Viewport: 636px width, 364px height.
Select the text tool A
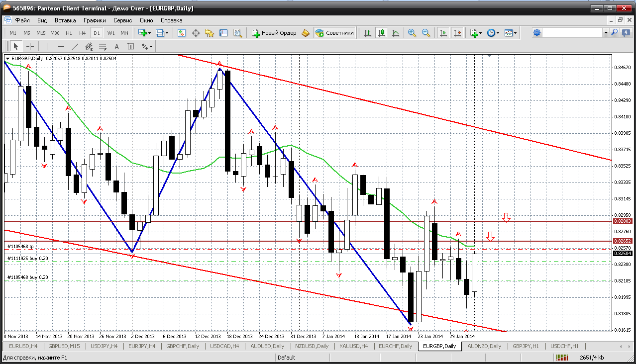pos(117,46)
